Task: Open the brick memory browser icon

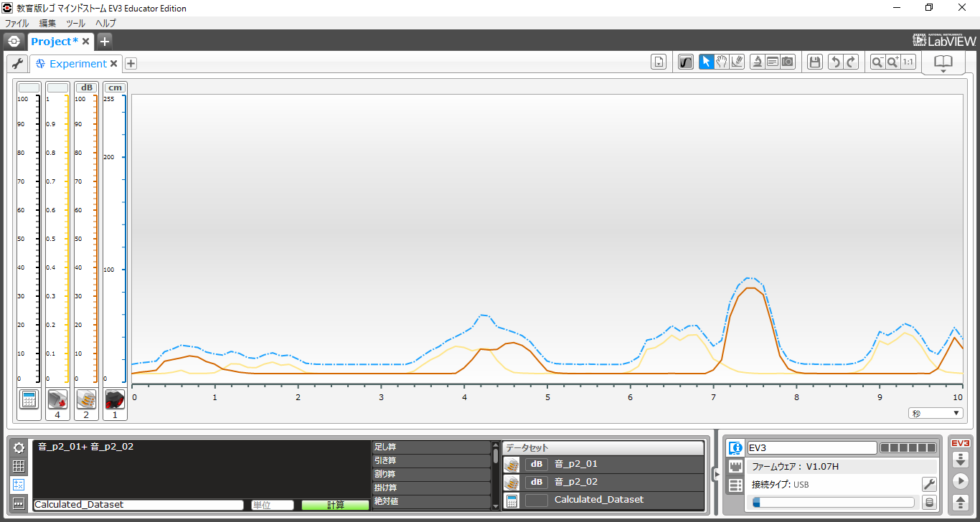Action: 929,503
